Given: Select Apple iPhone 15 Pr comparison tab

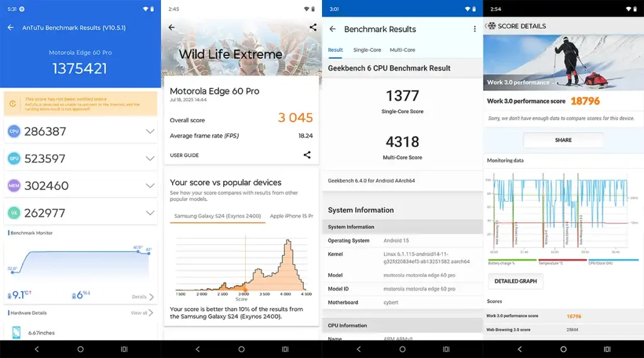Looking at the screenshot, I should [291, 216].
